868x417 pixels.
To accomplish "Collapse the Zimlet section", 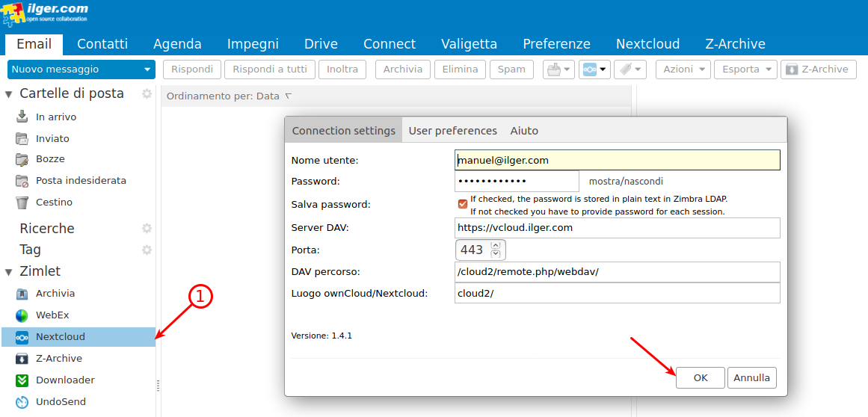I will pos(8,272).
